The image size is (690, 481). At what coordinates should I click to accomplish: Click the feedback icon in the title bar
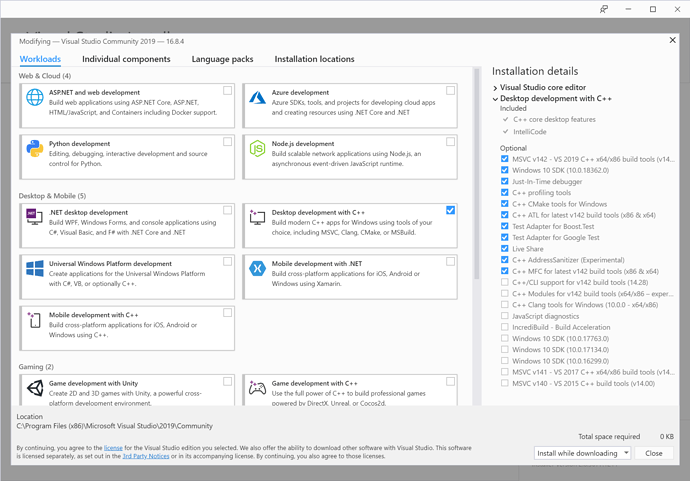tap(604, 9)
